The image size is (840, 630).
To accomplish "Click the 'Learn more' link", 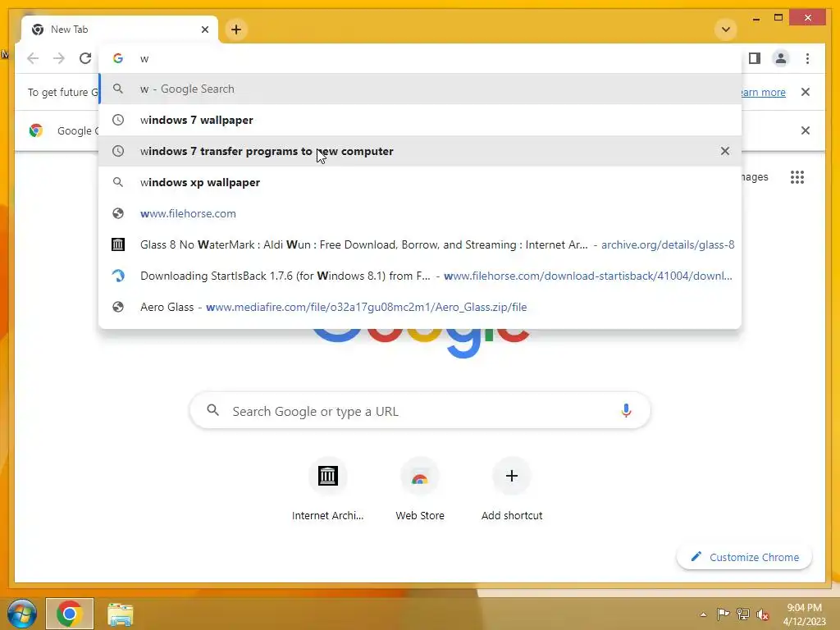I will click(x=764, y=92).
